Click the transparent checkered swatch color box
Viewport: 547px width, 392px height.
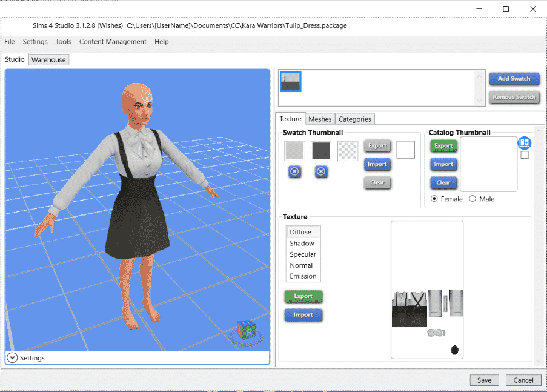348,151
